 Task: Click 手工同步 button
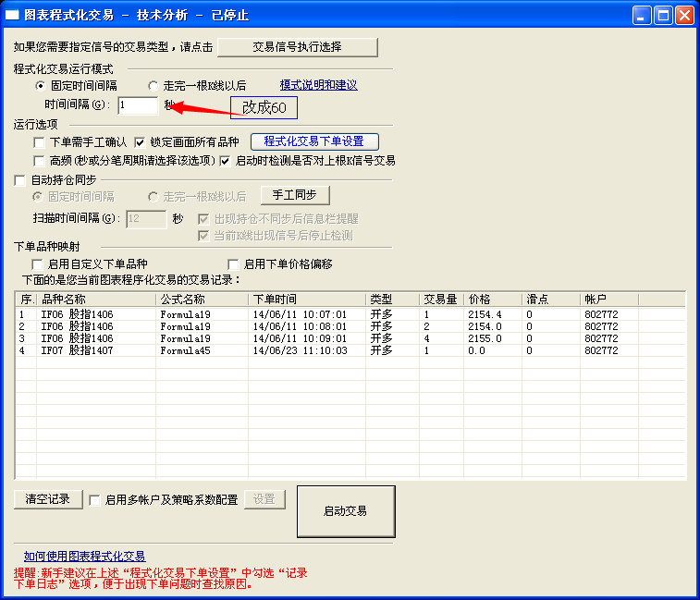tap(295, 195)
